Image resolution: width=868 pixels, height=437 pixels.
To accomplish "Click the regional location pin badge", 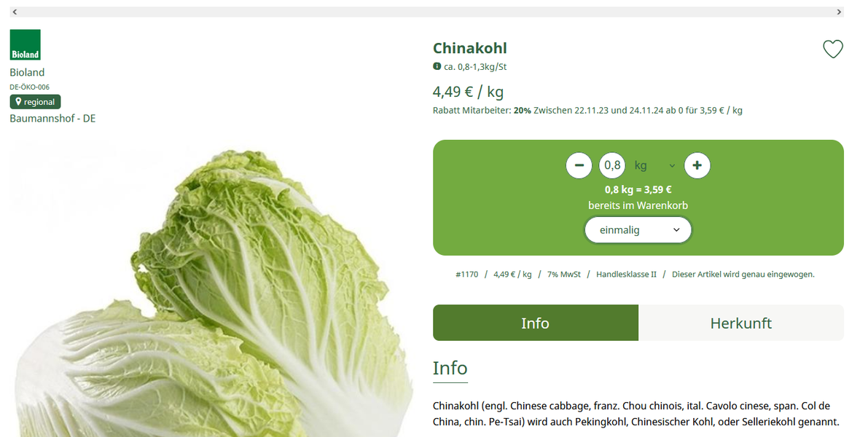I will click(36, 102).
